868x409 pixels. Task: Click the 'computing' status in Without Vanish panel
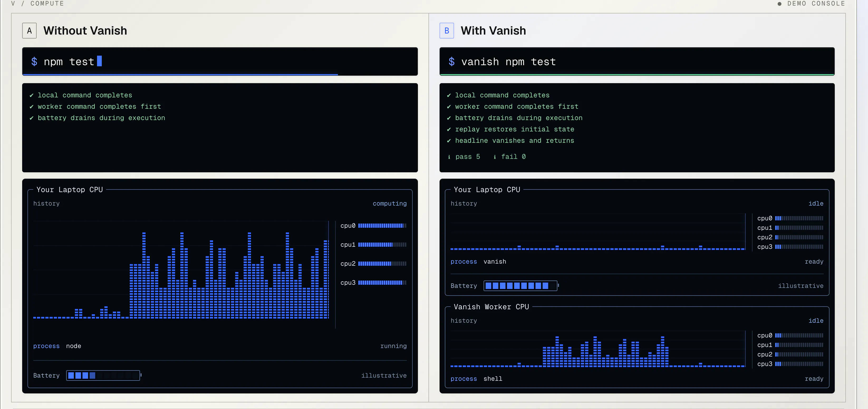coord(389,204)
